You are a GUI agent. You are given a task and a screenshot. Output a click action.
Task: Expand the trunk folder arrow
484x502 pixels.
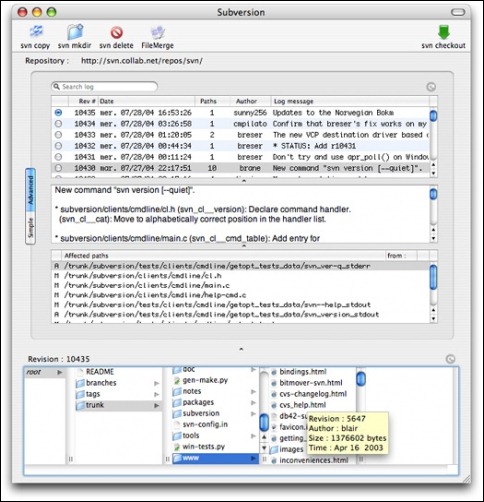pyautogui.click(x=156, y=405)
